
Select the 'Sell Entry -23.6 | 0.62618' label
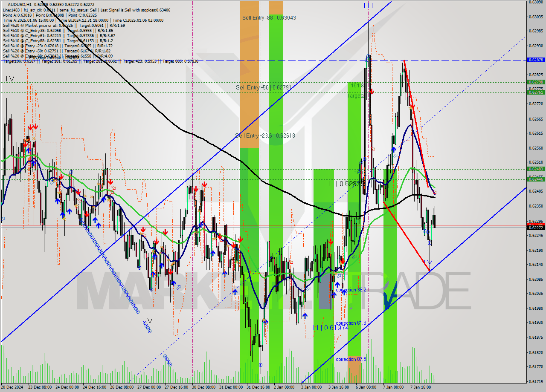click(x=265, y=135)
